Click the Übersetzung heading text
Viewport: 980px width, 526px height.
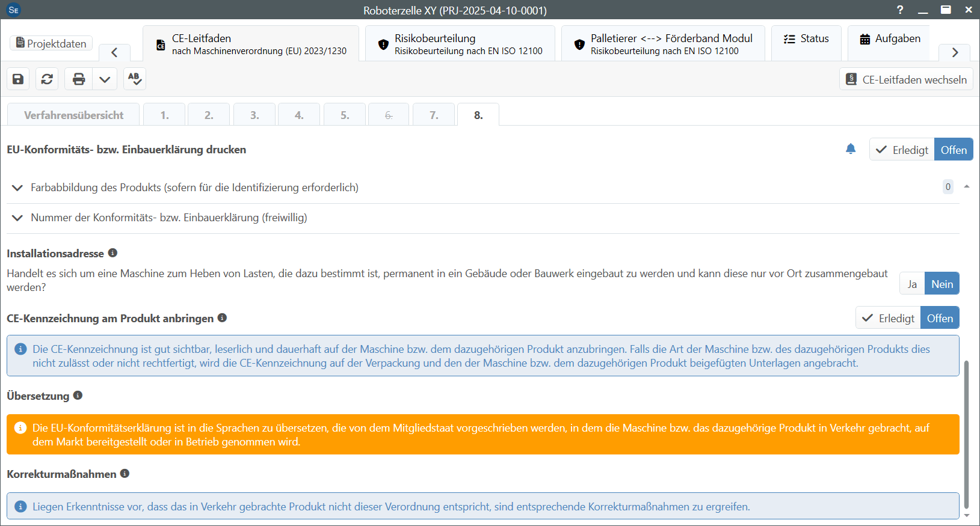pos(38,396)
